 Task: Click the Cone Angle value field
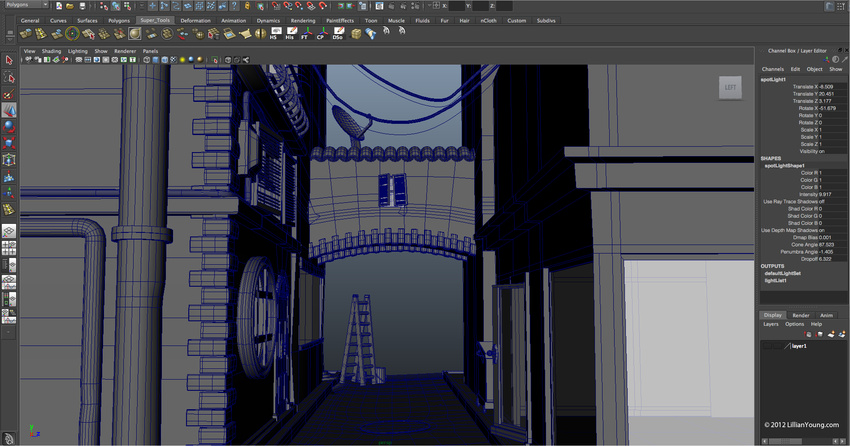pos(833,245)
